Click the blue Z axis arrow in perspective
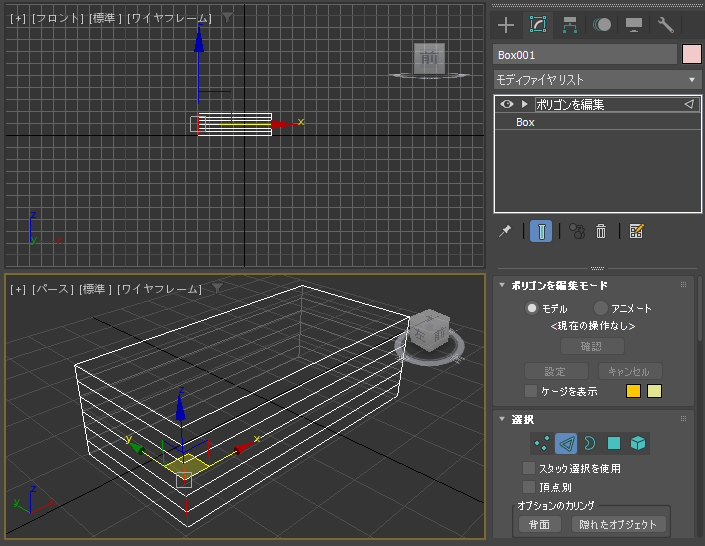Image resolution: width=705 pixels, height=546 pixels. 180,409
